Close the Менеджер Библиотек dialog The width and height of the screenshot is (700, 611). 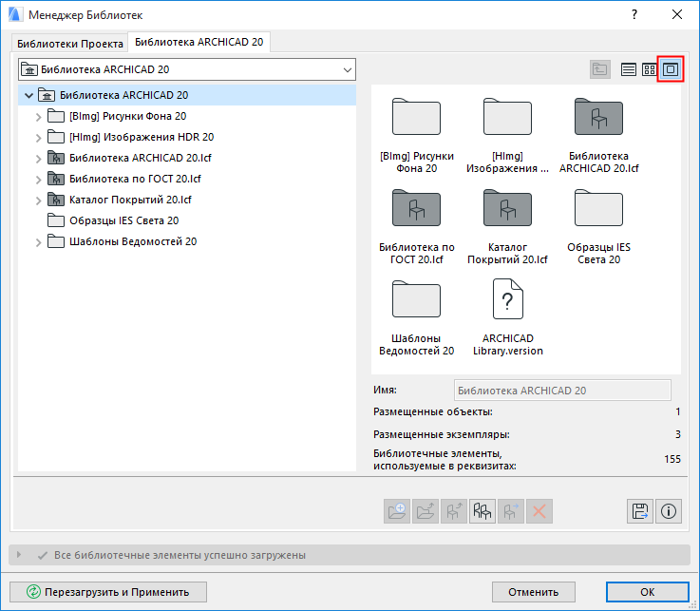[x=677, y=15]
